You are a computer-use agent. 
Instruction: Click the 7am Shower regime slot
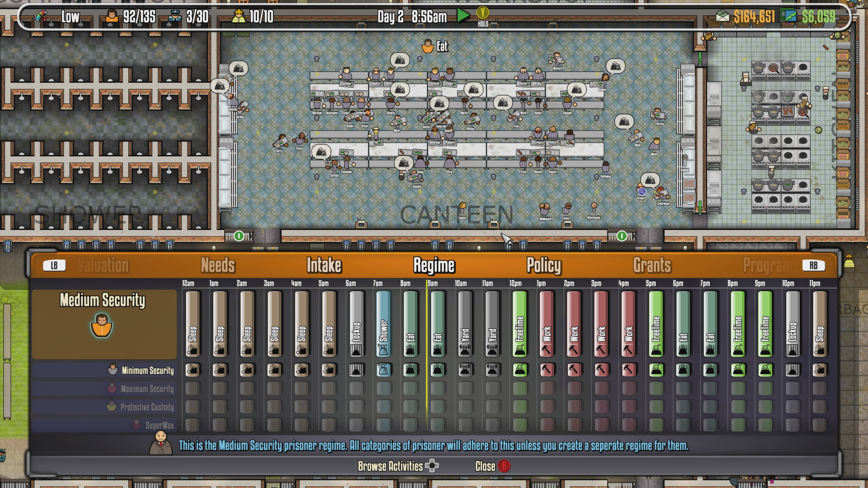tap(383, 324)
